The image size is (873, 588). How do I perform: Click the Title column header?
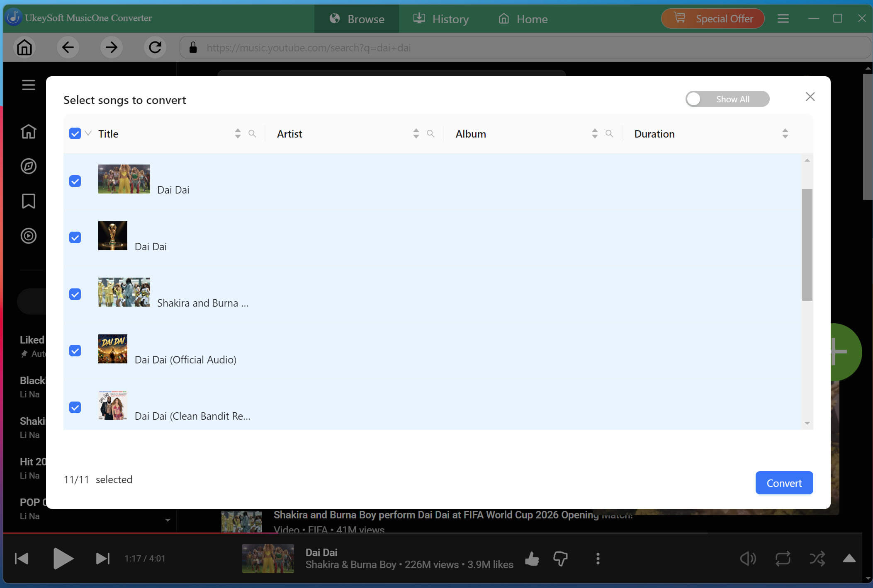pyautogui.click(x=108, y=134)
